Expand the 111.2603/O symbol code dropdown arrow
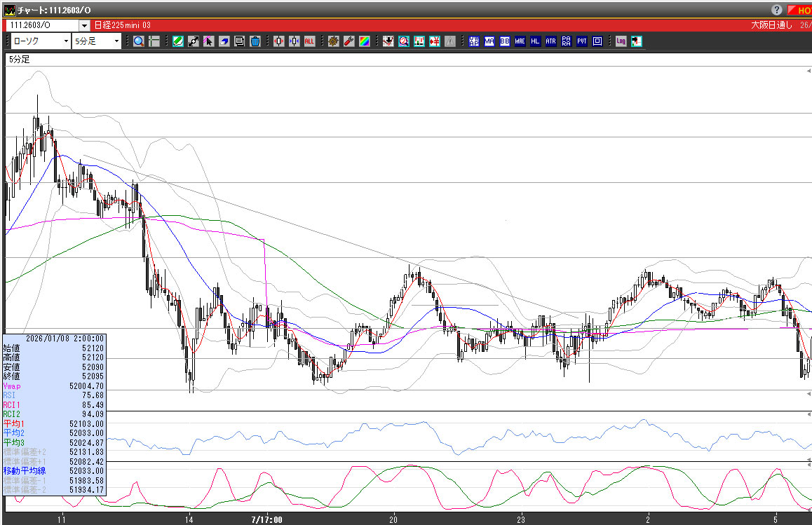The image size is (812, 525). click(84, 25)
